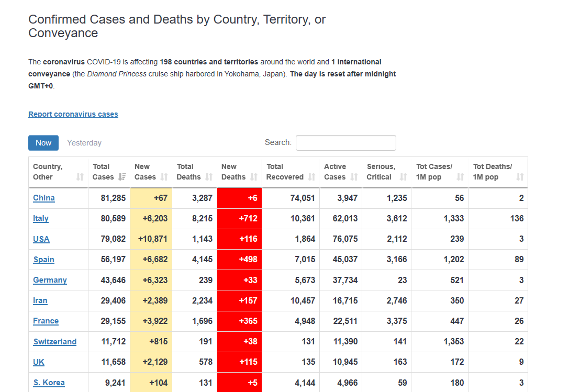Select the Now tab
The width and height of the screenshot is (569, 392).
click(43, 143)
